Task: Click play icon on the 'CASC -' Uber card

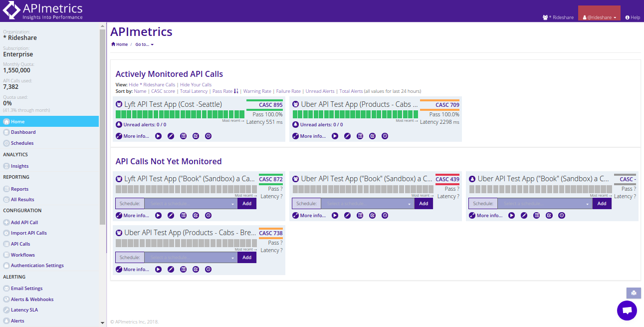Action: coord(511,216)
